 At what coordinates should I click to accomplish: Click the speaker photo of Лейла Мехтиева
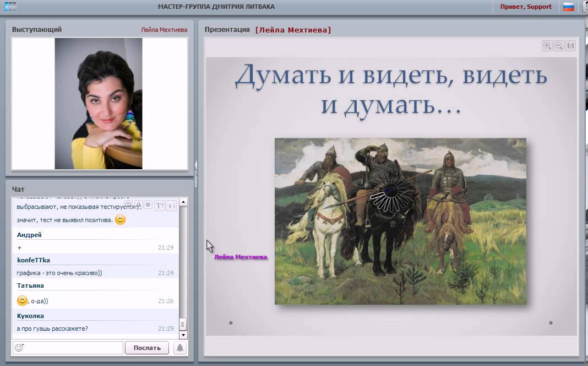point(99,104)
